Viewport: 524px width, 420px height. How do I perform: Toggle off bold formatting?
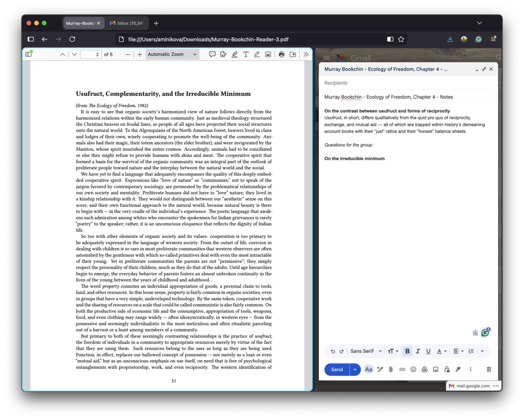tap(407, 351)
